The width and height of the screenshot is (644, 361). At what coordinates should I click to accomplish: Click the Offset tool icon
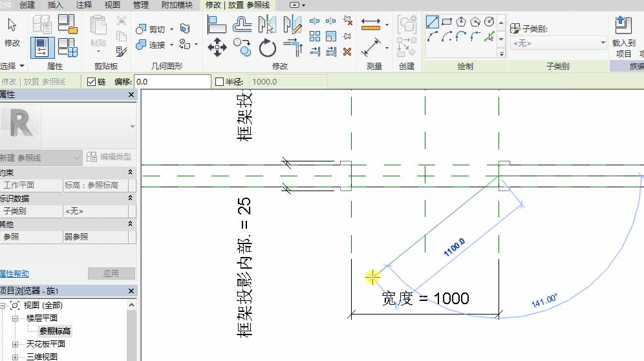point(242,25)
